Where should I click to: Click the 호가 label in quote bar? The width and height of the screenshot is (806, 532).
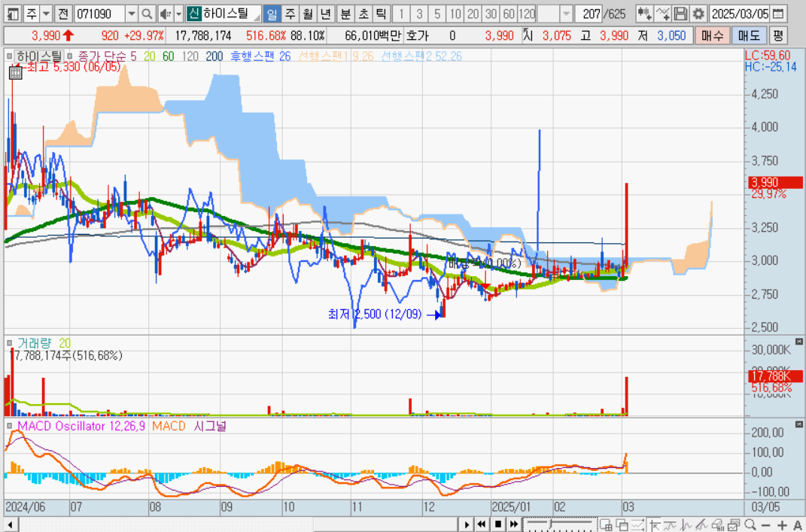pyautogui.click(x=417, y=35)
